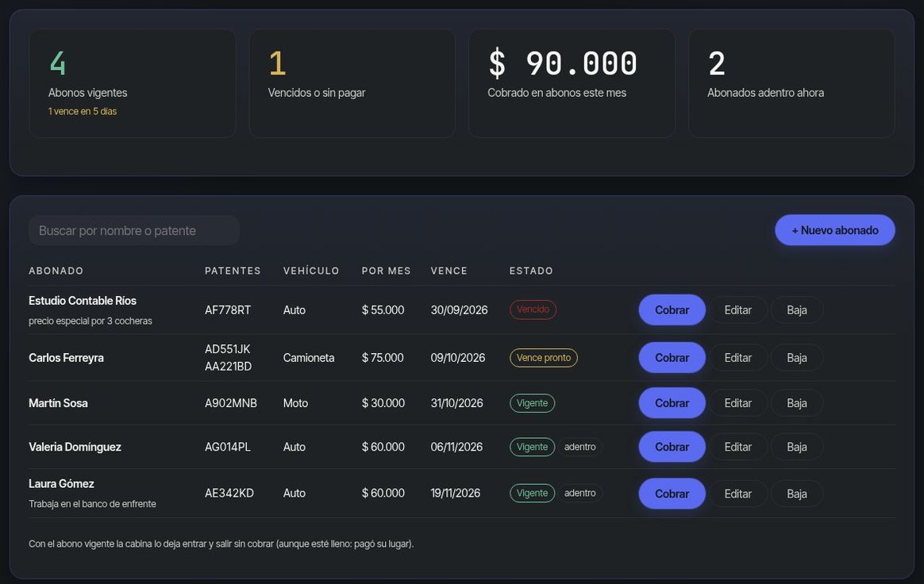Click the Buscar por nombre o patente field
The height and width of the screenshot is (584, 924).
(134, 230)
